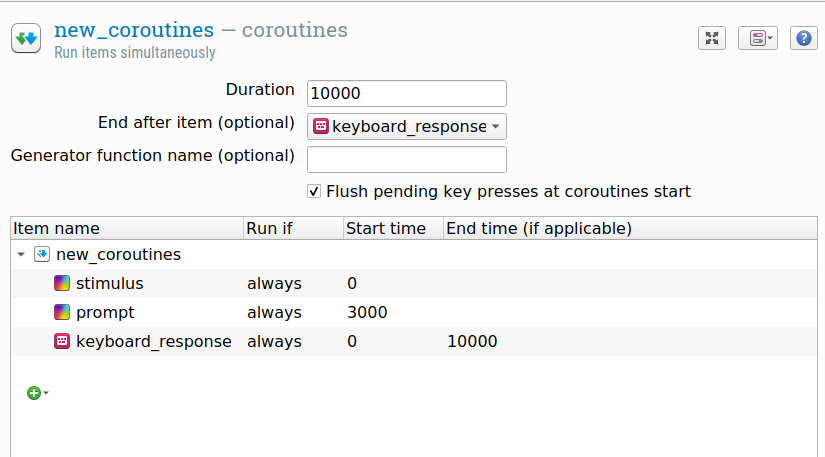
Task: Click the new_coroutines title to rename
Action: pos(133,30)
